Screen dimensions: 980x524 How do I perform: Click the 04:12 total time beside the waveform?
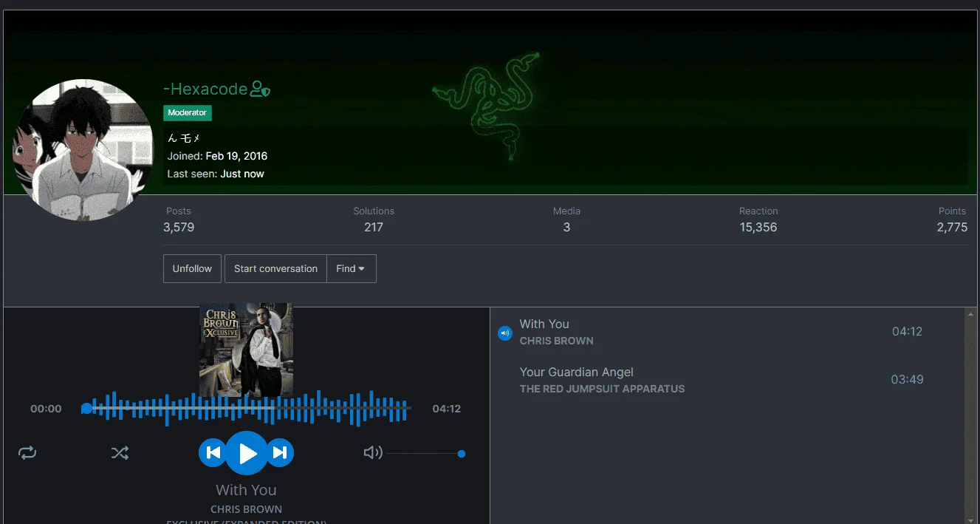click(x=446, y=409)
